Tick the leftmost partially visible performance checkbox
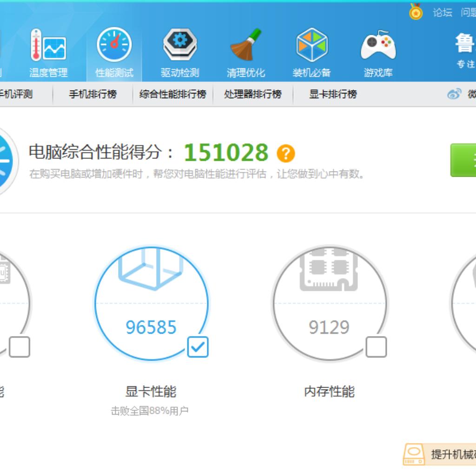Screen dimensions: 476x476 coord(19,347)
